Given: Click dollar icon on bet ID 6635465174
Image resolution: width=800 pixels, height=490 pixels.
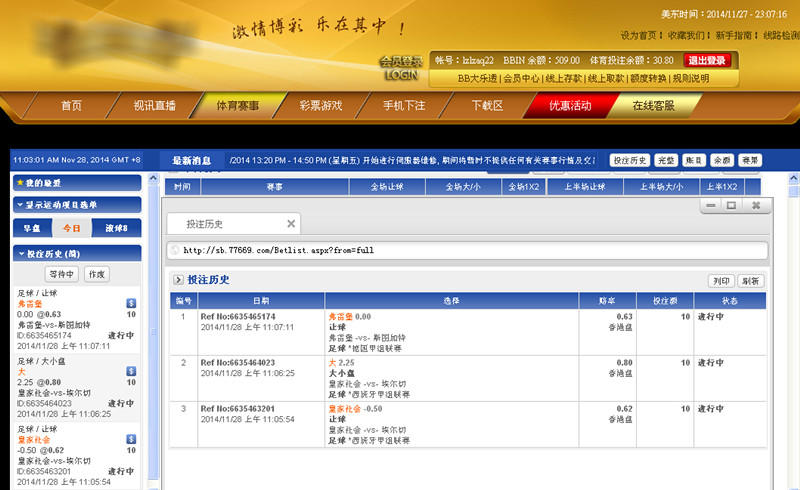Looking at the screenshot, I should 131,303.
